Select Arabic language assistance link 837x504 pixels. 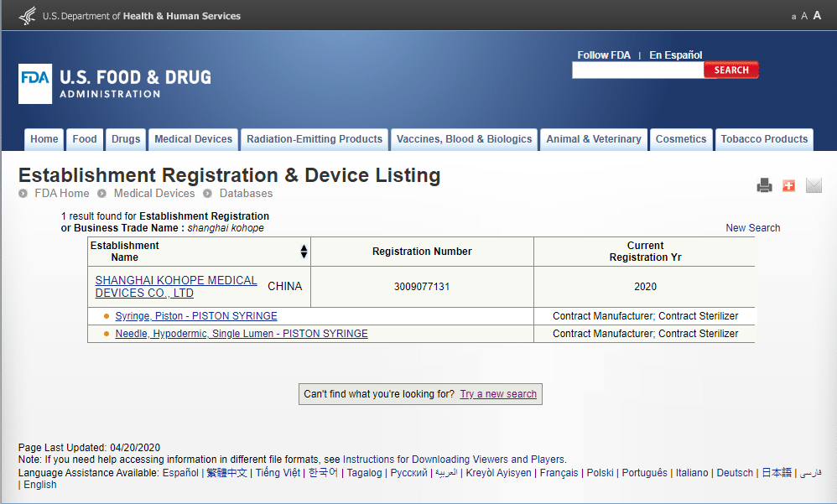tap(446, 473)
